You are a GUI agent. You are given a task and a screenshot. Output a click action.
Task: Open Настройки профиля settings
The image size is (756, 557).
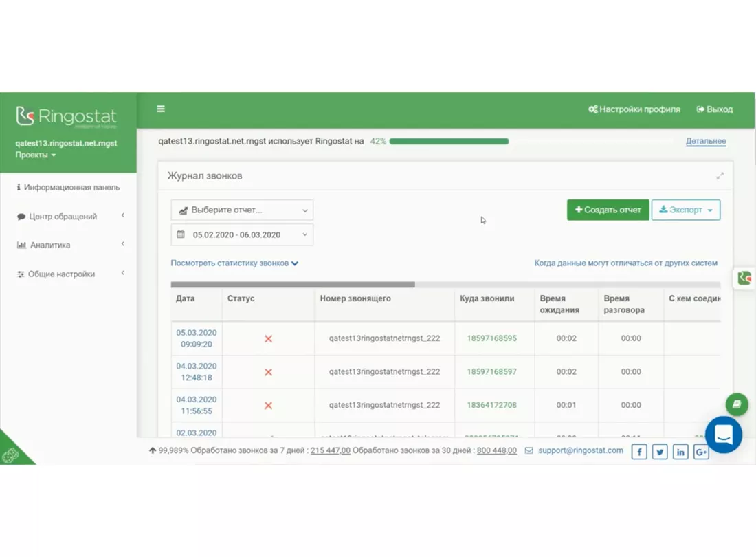634,109
